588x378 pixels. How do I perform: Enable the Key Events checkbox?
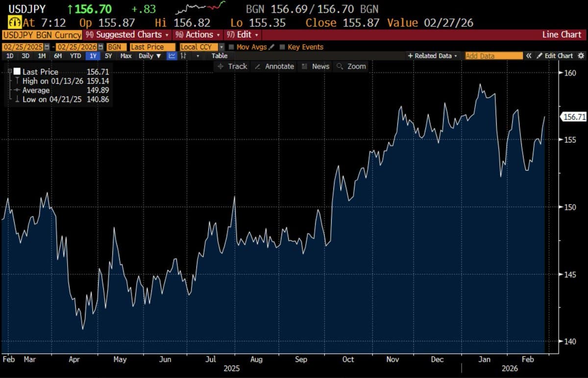[x=282, y=47]
